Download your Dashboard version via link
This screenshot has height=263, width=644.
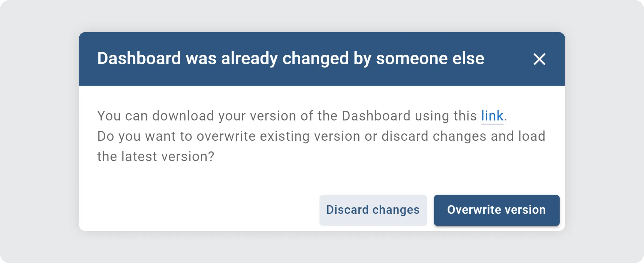[492, 116]
